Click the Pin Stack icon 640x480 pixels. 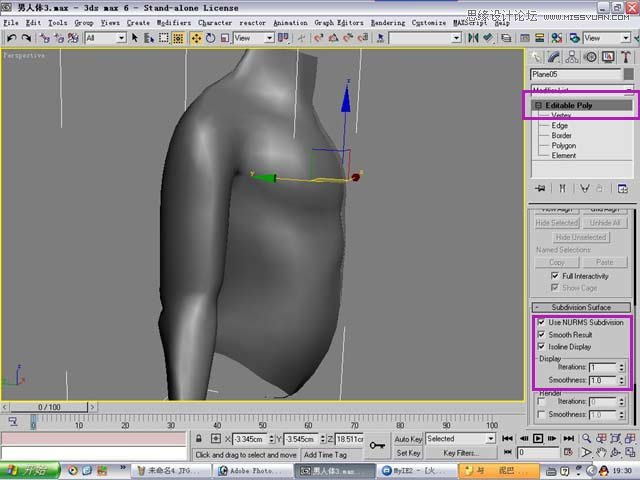(540, 188)
